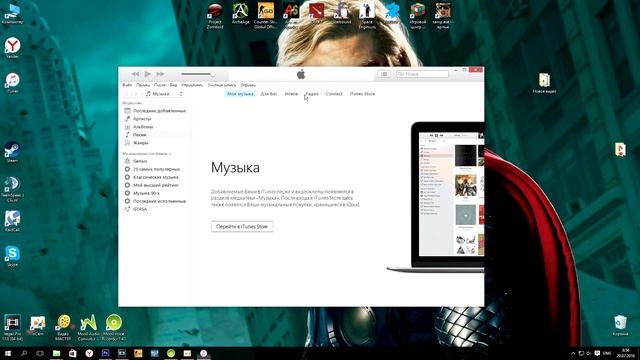The height and width of the screenshot is (360, 640).
Task: Go back with the left navigation arrow
Action: coord(126,94)
